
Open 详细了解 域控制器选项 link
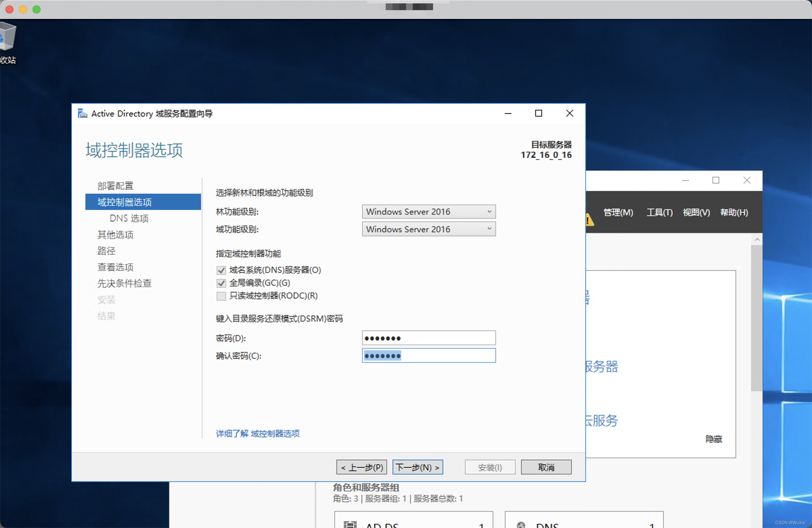tap(257, 434)
